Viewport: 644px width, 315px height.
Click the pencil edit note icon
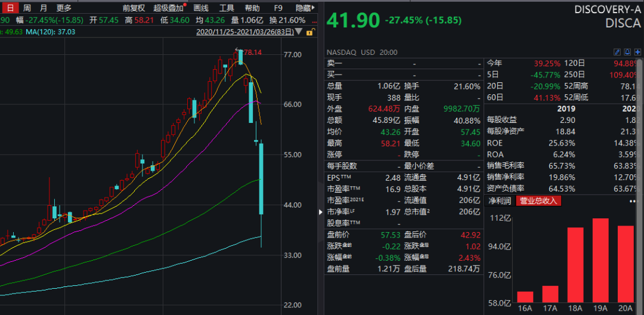pyautogui.click(x=617, y=52)
